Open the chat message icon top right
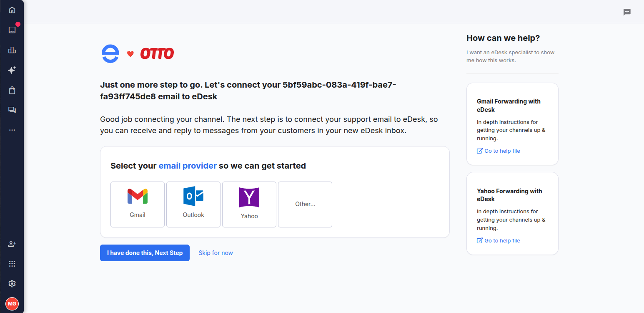This screenshot has width=644, height=313. click(x=627, y=12)
